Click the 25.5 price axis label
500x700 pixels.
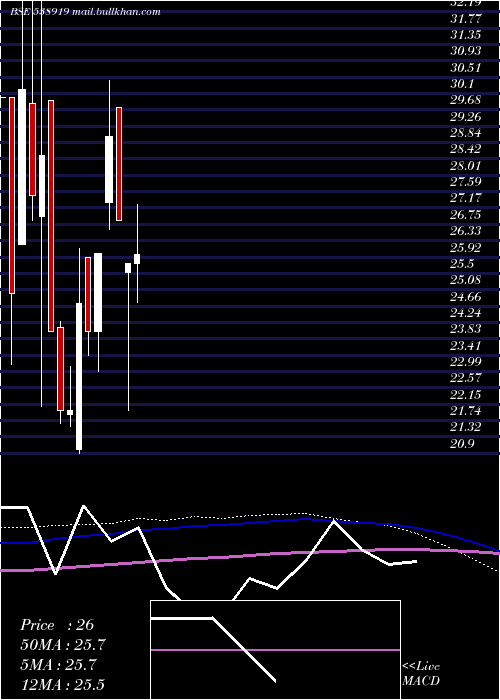(x=463, y=264)
